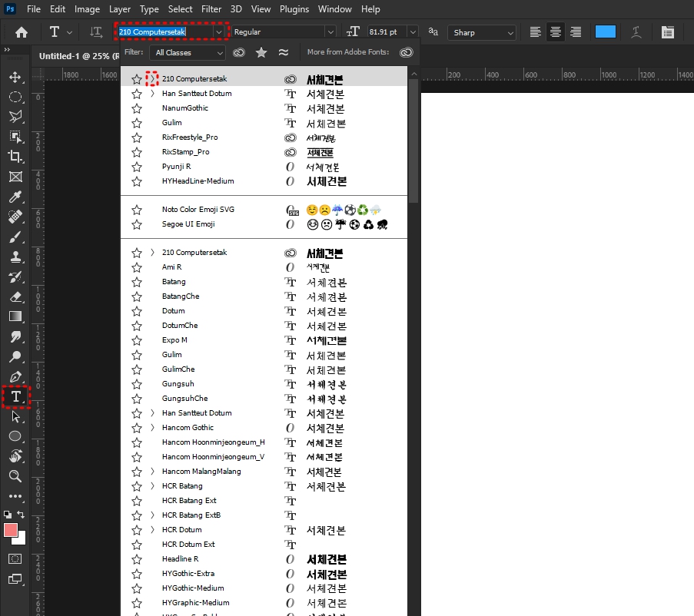The width and height of the screenshot is (694, 616).
Task: Browse more from Adobe Fonts icon
Action: point(407,52)
